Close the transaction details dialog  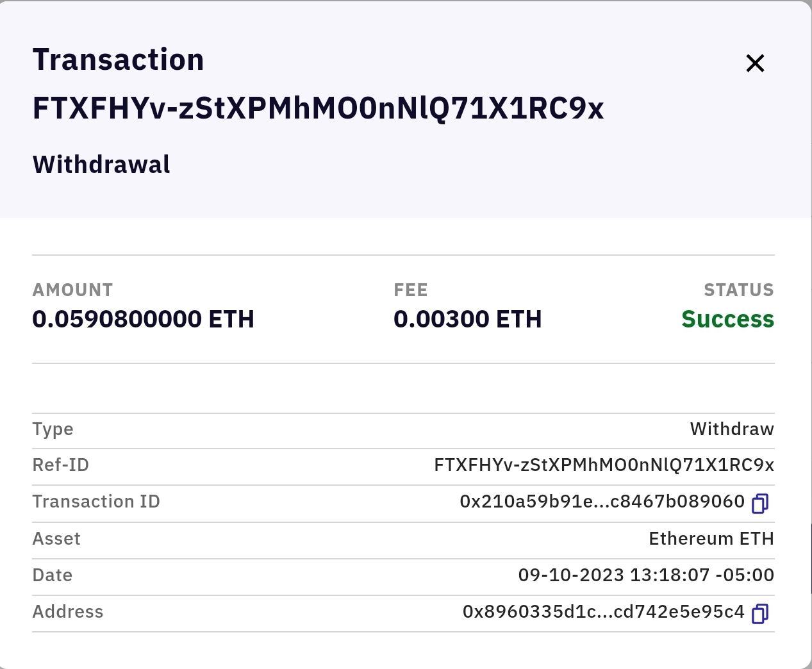(x=755, y=63)
